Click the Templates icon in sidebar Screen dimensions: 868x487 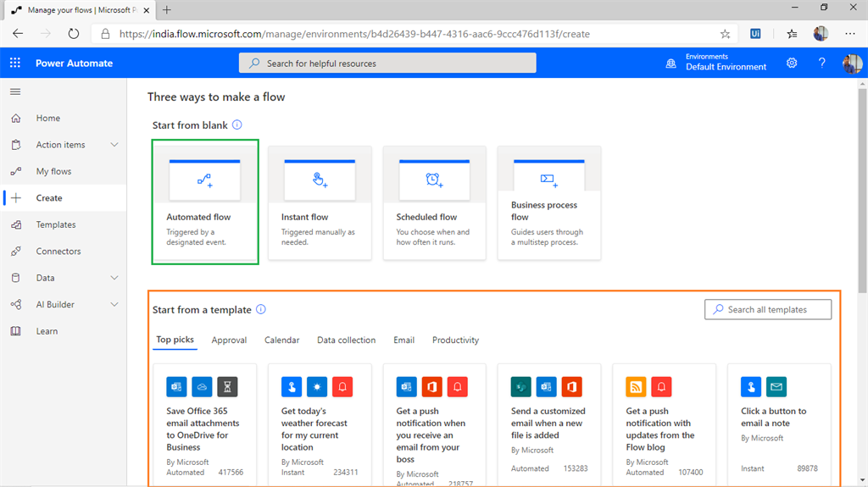pyautogui.click(x=16, y=224)
